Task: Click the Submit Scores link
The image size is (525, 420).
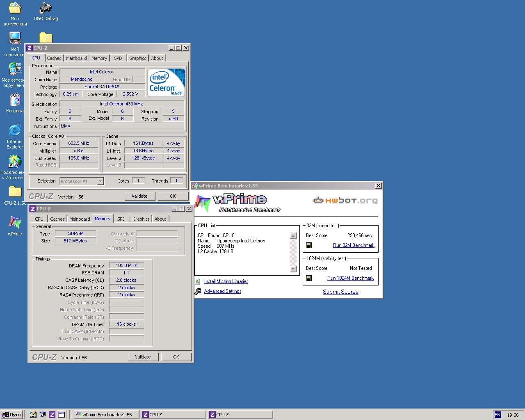Action: click(x=340, y=292)
